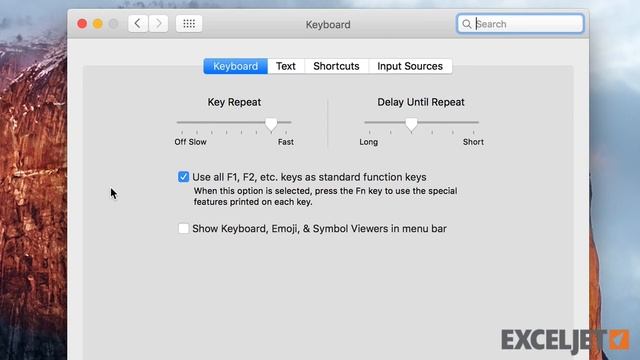Viewport: 640px width, 360px height.
Task: Click the Long label under Delay Until Repeat
Action: point(369,142)
